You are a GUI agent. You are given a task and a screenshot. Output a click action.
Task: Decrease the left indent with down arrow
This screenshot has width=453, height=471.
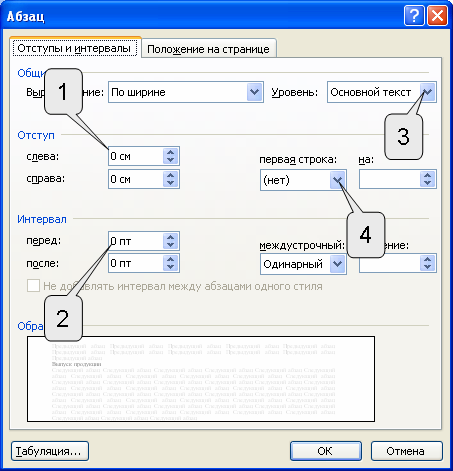coord(170,160)
